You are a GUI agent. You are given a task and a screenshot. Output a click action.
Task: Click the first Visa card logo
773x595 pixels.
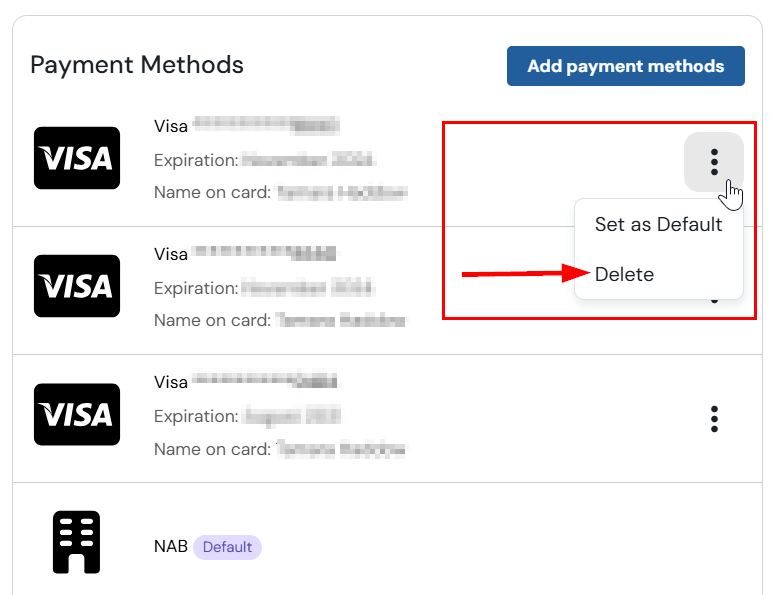77,158
